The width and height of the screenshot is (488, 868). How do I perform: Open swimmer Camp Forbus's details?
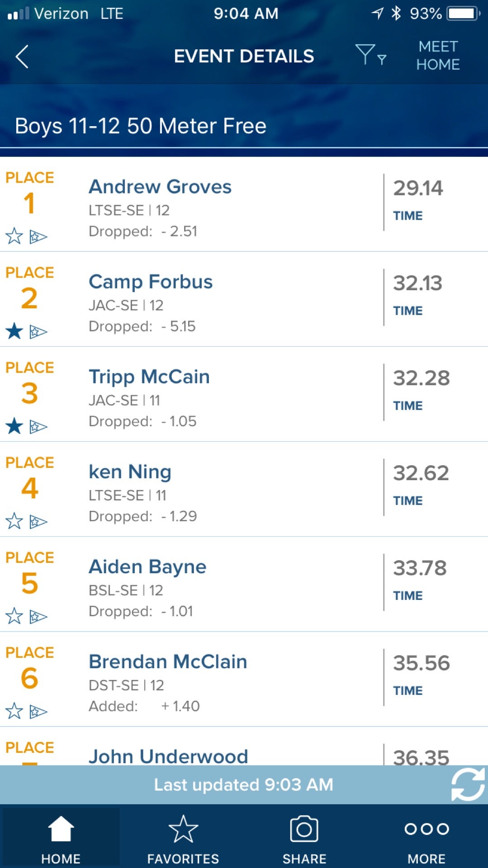[x=151, y=282]
